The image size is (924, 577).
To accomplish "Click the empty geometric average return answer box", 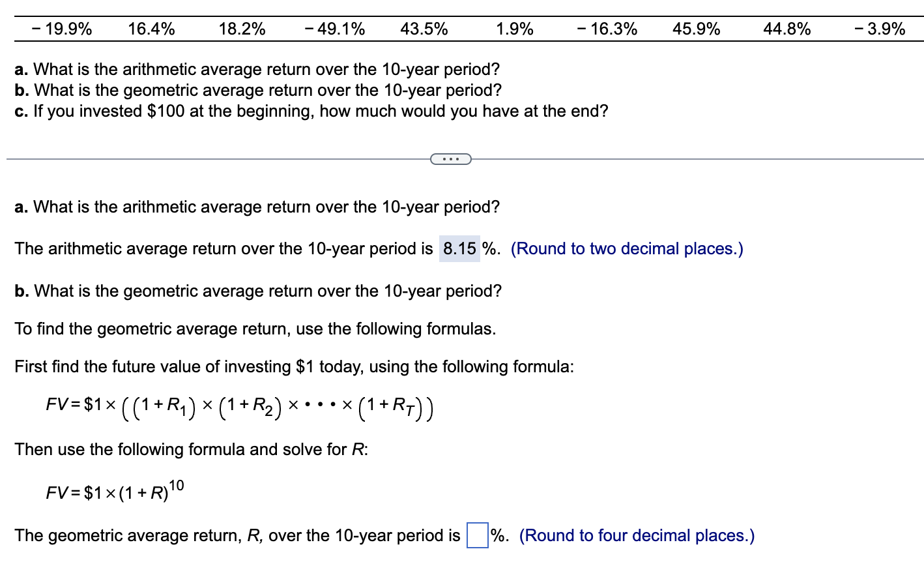I will pyautogui.click(x=476, y=535).
